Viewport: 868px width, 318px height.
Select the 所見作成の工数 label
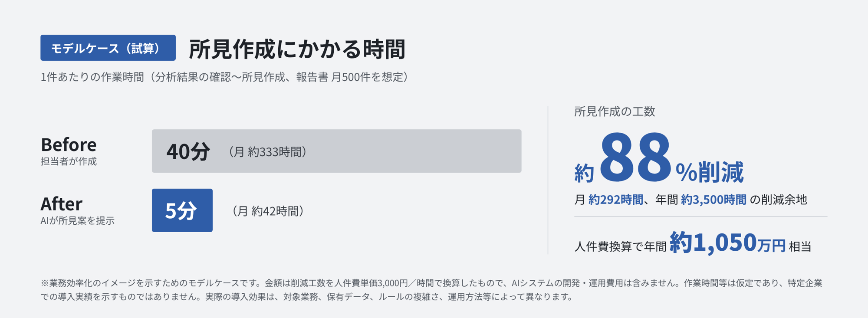coord(615,111)
